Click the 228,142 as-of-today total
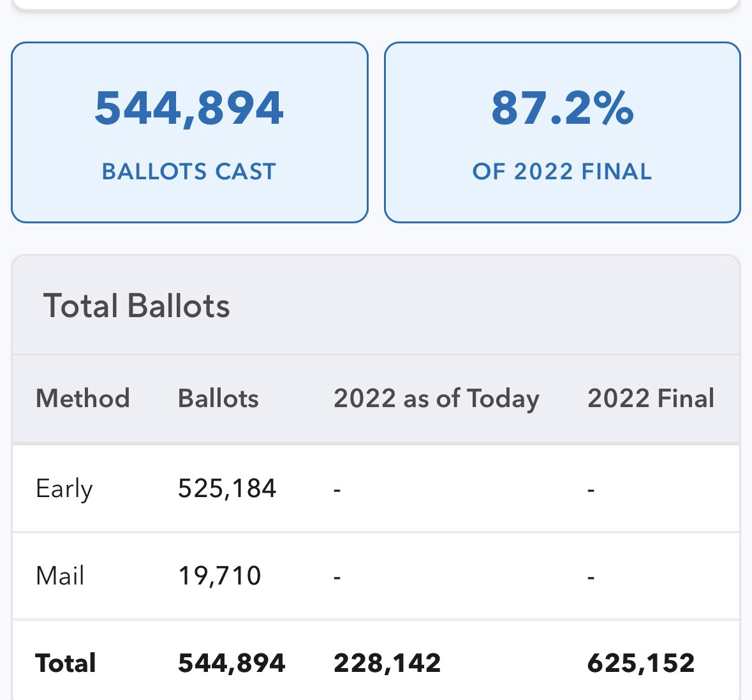 coord(387,664)
